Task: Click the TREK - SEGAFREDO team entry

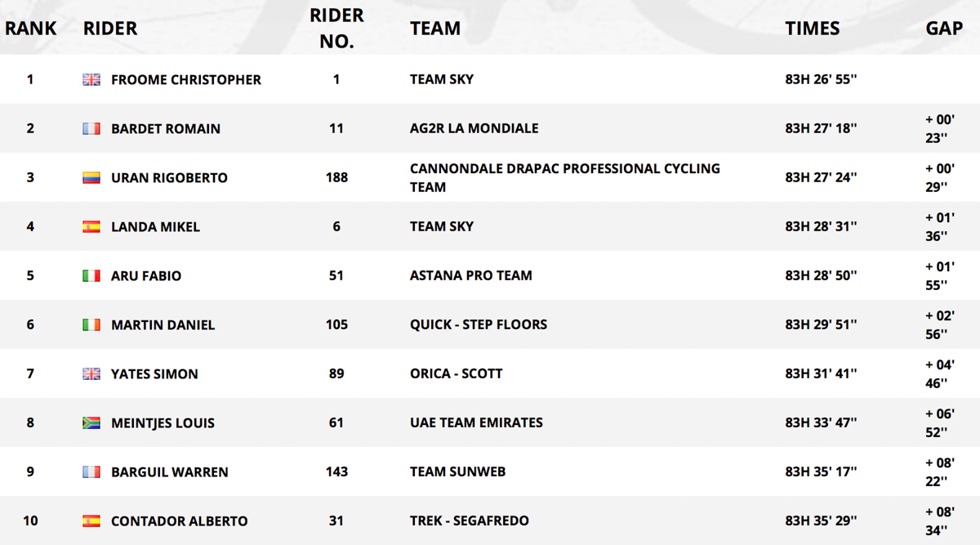Action: point(470,520)
